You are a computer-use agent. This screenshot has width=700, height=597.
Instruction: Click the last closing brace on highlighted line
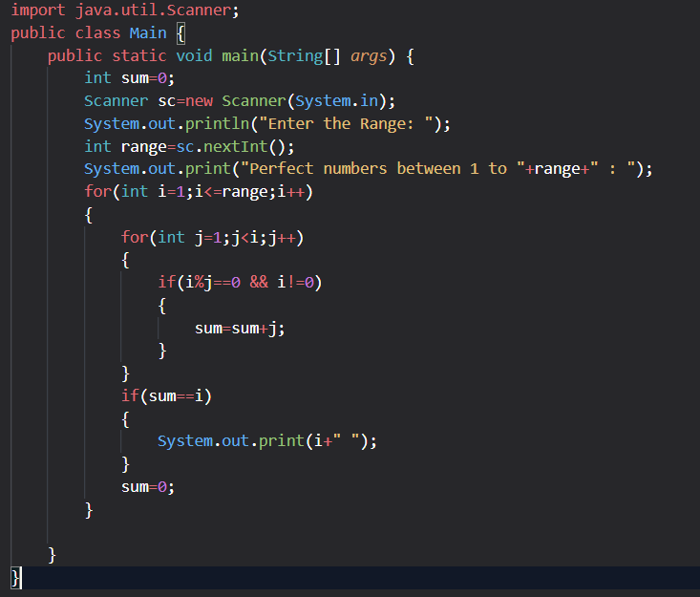pyautogui.click(x=15, y=578)
